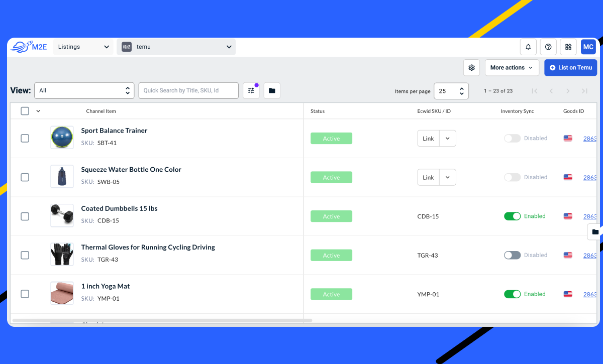The width and height of the screenshot is (603, 364).
Task: Click the notifications bell icon
Action: tap(528, 47)
